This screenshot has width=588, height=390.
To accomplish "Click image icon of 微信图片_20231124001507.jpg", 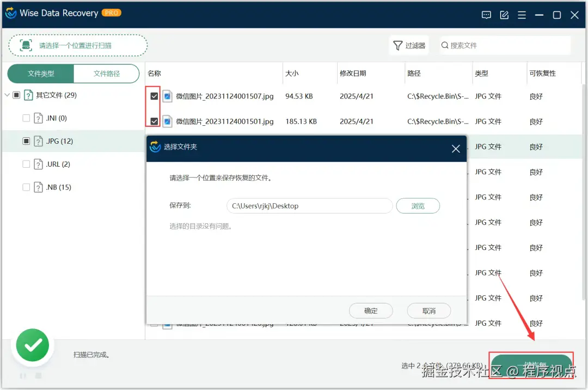I will [167, 96].
